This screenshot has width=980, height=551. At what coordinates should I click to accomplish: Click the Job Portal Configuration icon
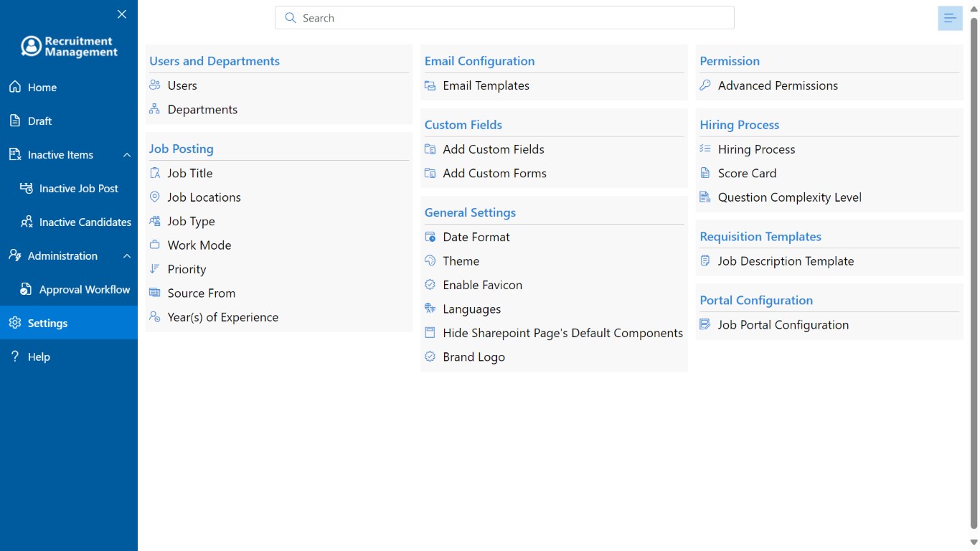click(705, 325)
